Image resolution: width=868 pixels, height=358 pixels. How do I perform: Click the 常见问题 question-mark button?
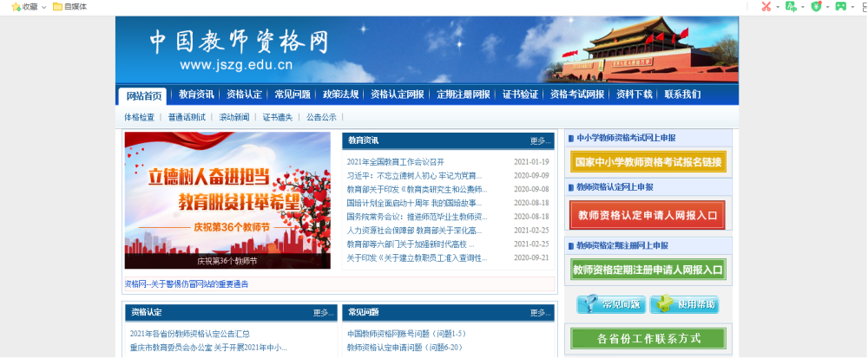point(611,304)
